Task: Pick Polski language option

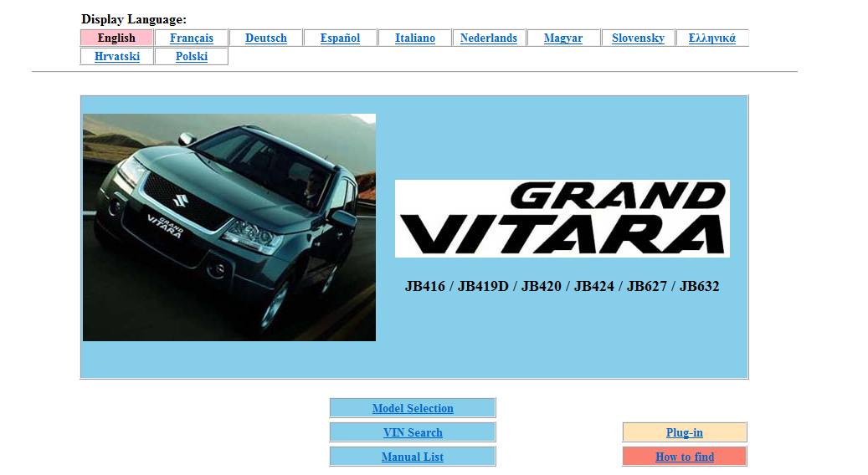Action: click(x=192, y=56)
